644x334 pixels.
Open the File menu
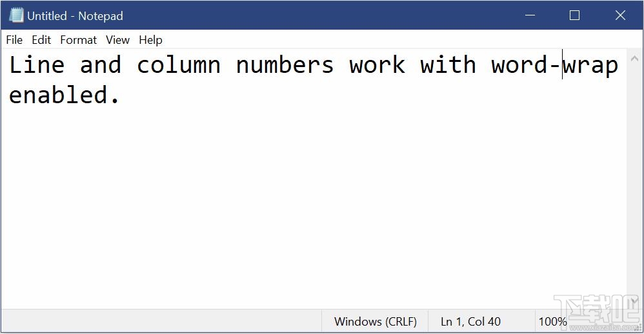pos(14,40)
